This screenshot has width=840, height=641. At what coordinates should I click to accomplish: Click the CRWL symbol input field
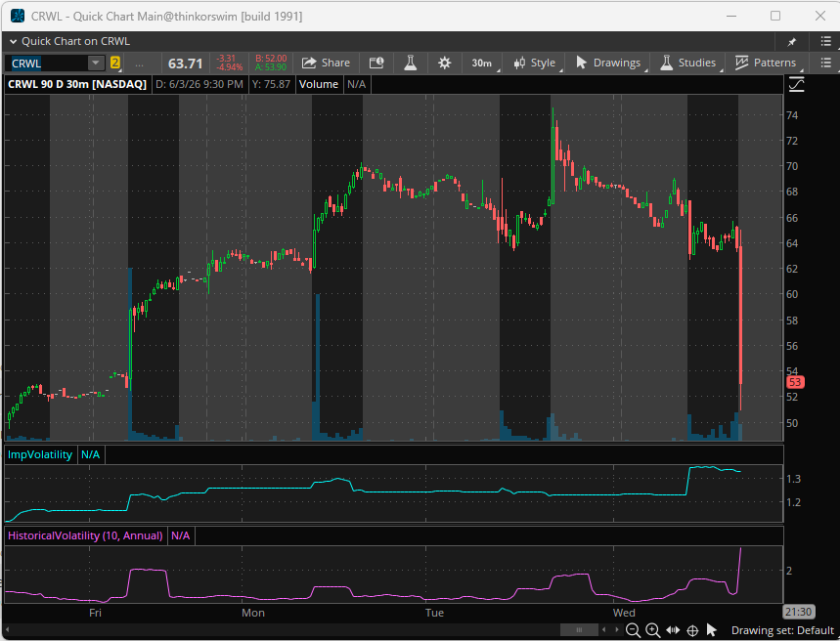click(47, 64)
